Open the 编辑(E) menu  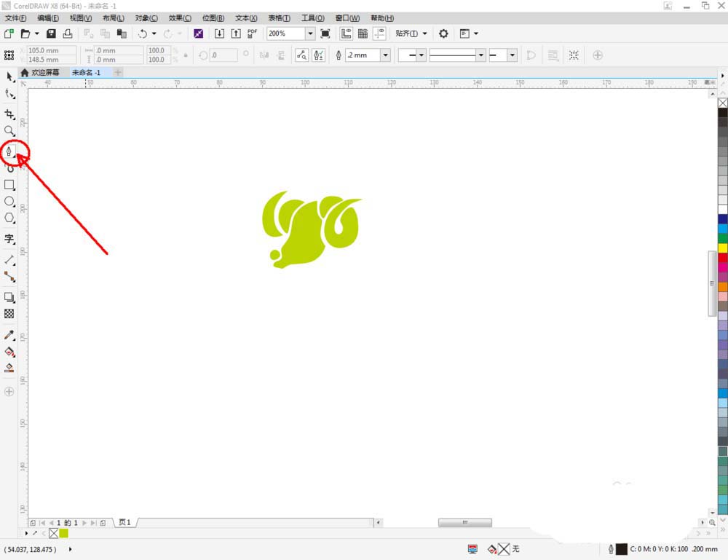click(x=48, y=18)
